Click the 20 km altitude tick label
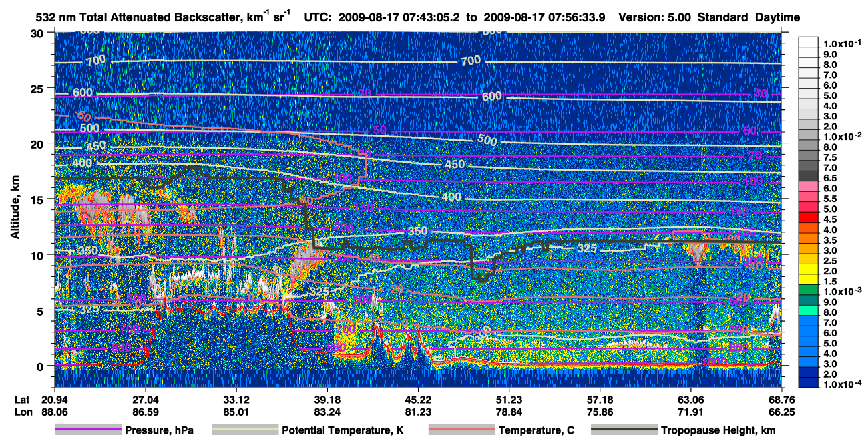 coord(39,143)
